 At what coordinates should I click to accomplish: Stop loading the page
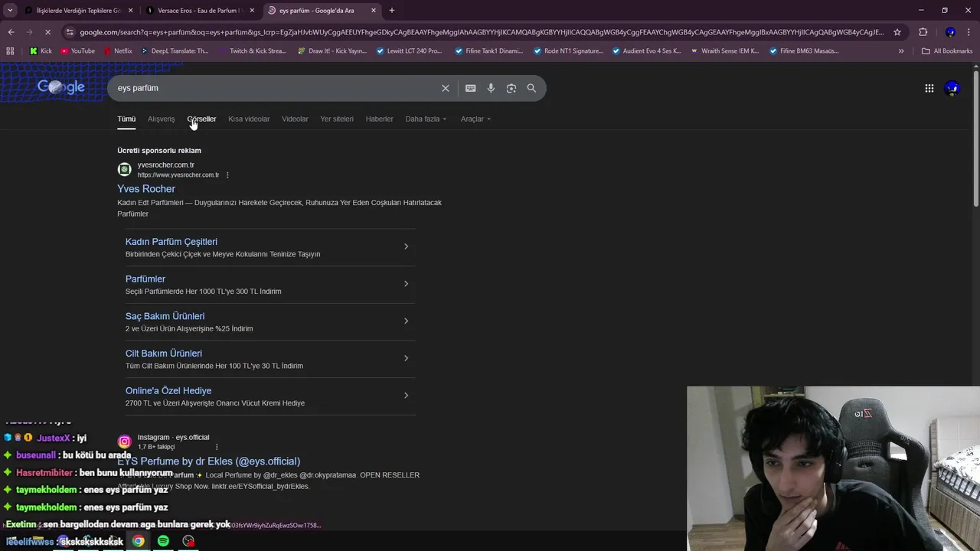[48, 32]
